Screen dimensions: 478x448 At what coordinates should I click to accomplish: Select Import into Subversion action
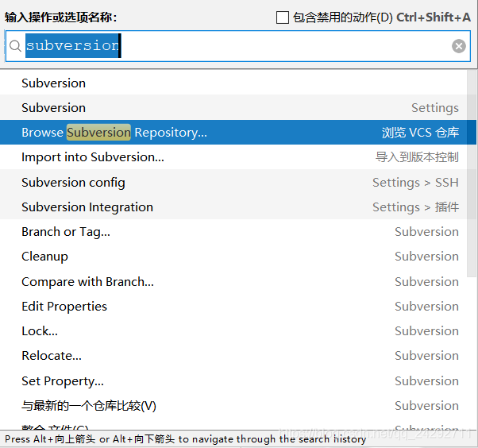click(233, 157)
